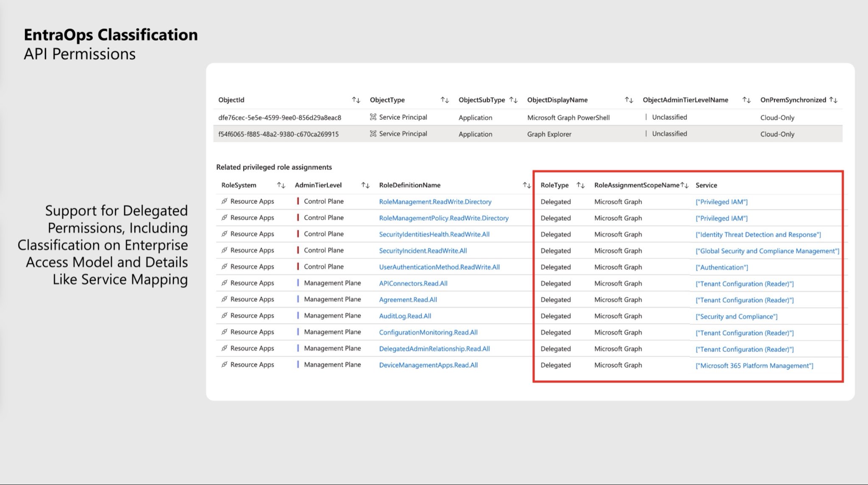Viewport: 868px width, 485px height.
Task: Open RoleManagement.ReadWrite.Directory link
Action: click(x=435, y=202)
